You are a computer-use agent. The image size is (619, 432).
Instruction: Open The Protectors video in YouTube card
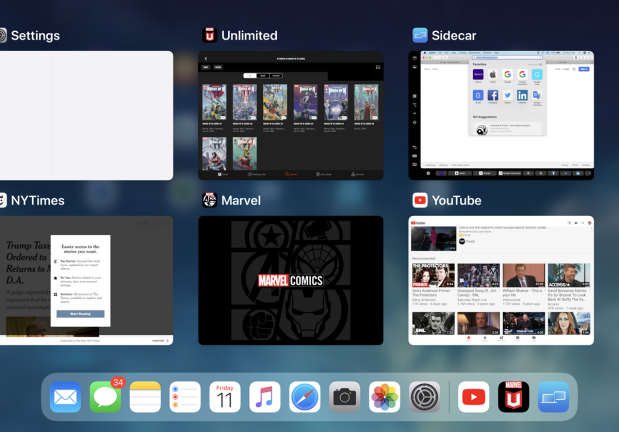433,275
